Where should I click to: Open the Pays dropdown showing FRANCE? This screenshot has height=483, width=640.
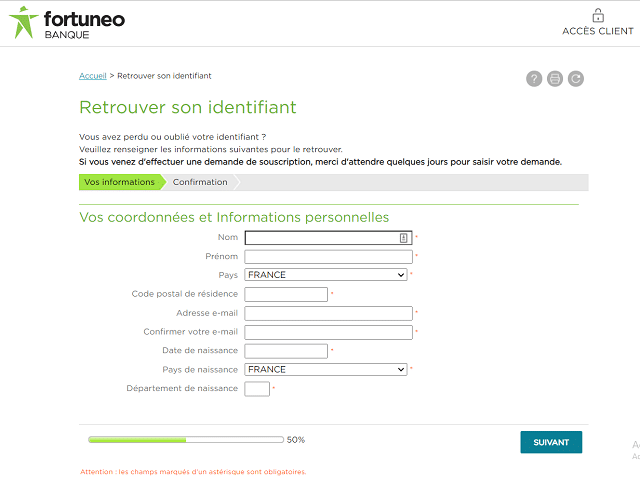click(x=326, y=275)
